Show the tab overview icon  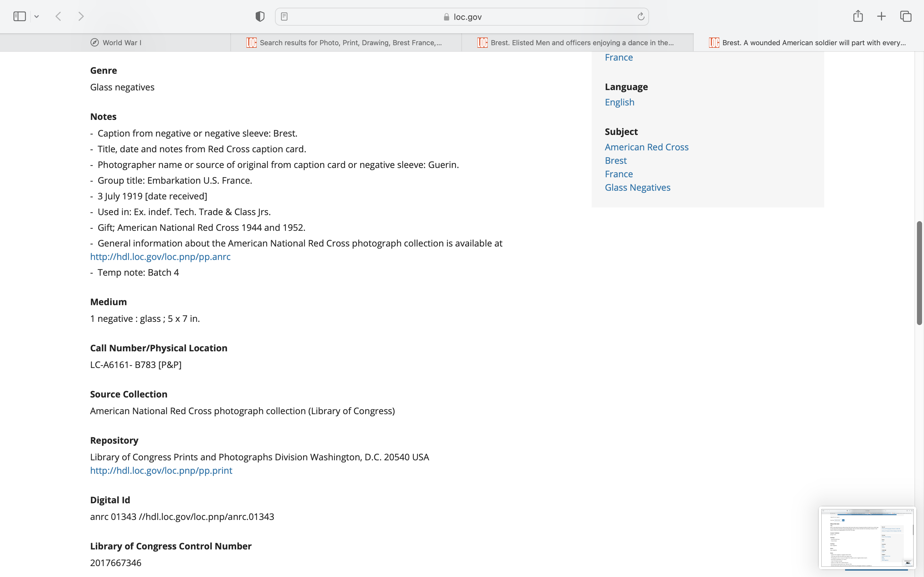pos(906,16)
